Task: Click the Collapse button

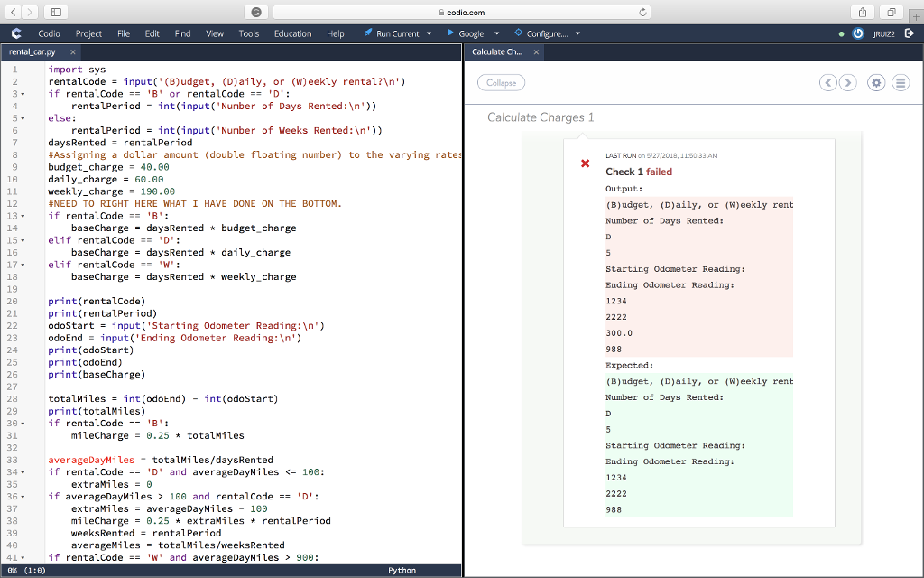Action: pyautogui.click(x=501, y=82)
